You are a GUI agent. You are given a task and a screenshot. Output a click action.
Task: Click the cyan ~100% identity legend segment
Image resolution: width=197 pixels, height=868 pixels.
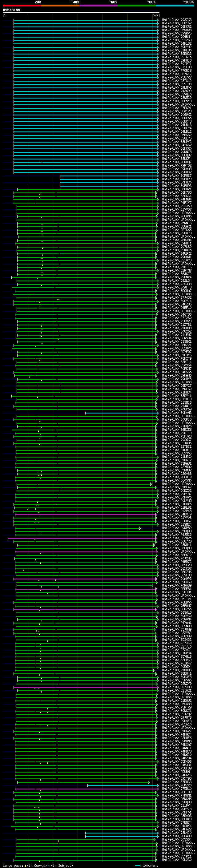point(175,6)
